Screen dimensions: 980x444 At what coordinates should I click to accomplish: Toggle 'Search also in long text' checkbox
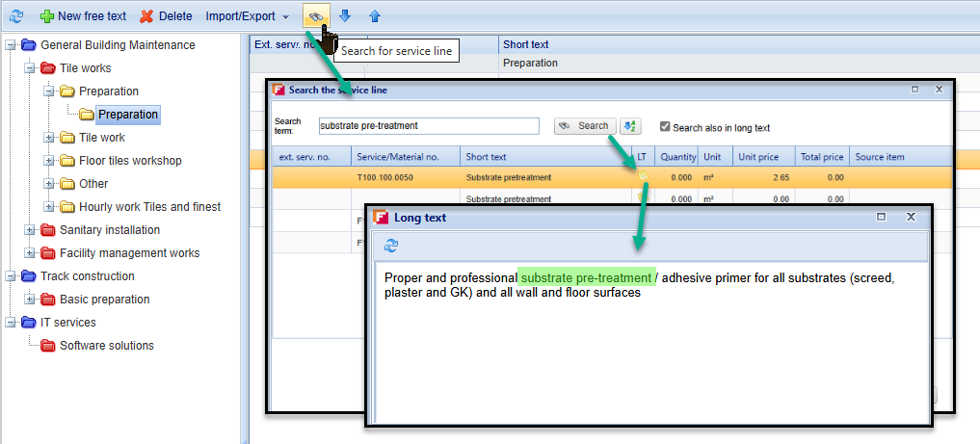[x=665, y=127]
